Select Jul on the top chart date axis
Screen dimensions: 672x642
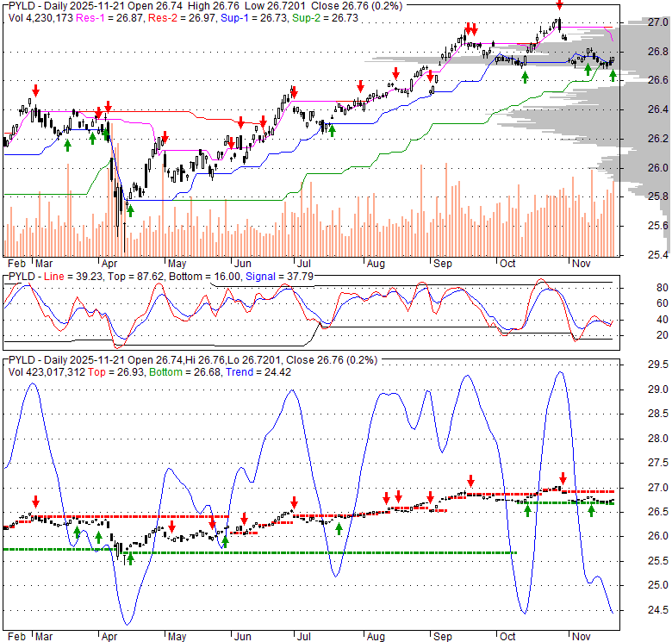pos(303,264)
